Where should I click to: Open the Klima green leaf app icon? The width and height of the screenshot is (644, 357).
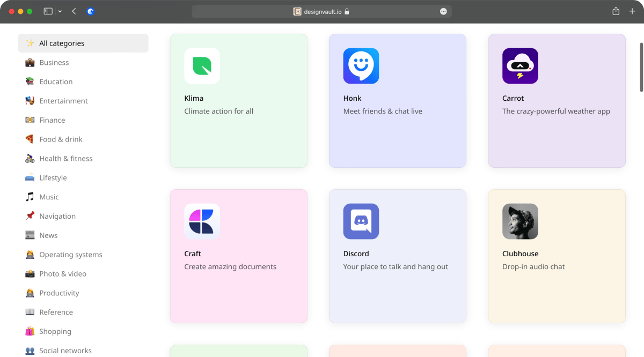tap(202, 66)
